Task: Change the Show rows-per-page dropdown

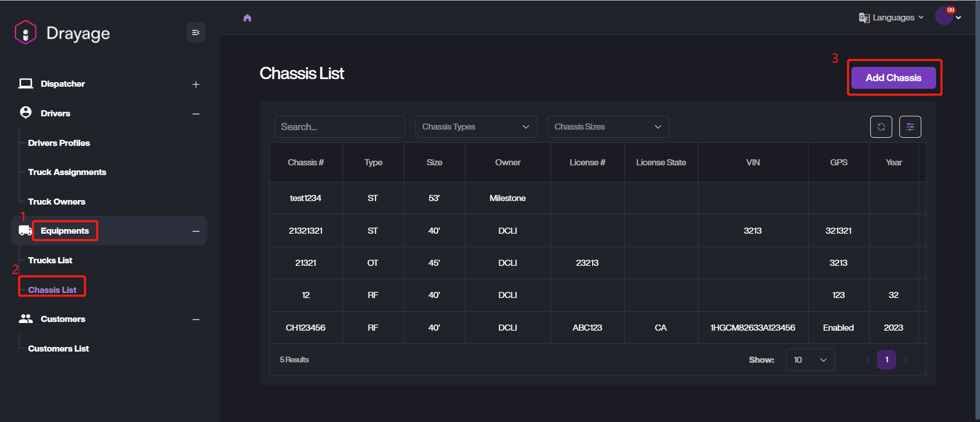Action: pos(810,360)
